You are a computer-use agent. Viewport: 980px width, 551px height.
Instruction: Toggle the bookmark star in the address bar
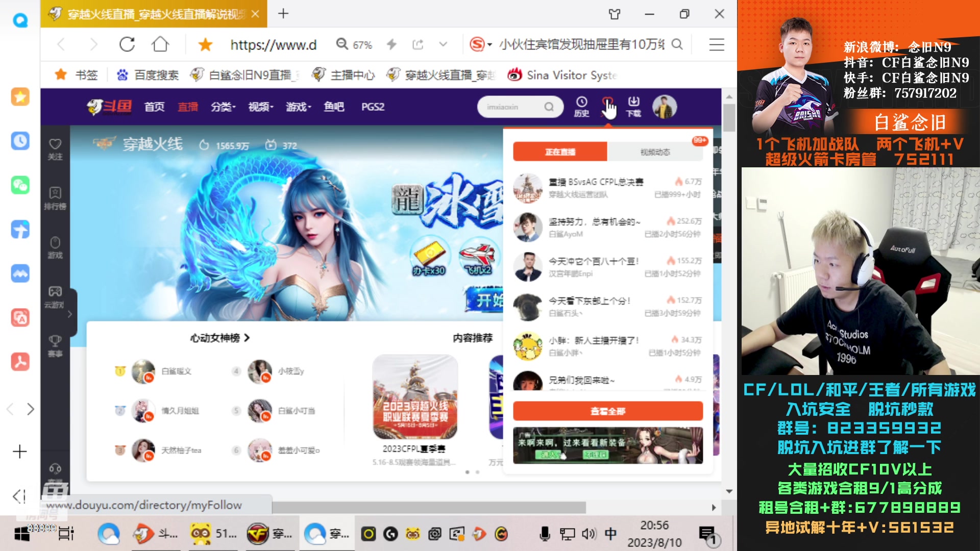point(205,45)
